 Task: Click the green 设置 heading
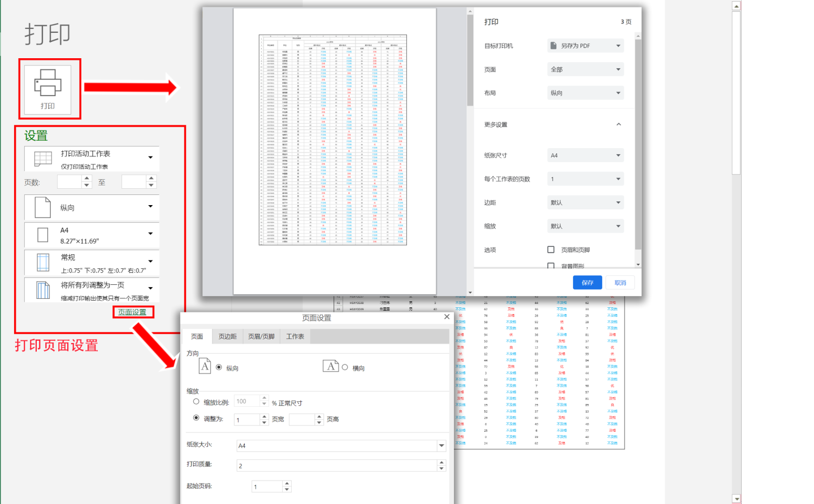coord(36,136)
